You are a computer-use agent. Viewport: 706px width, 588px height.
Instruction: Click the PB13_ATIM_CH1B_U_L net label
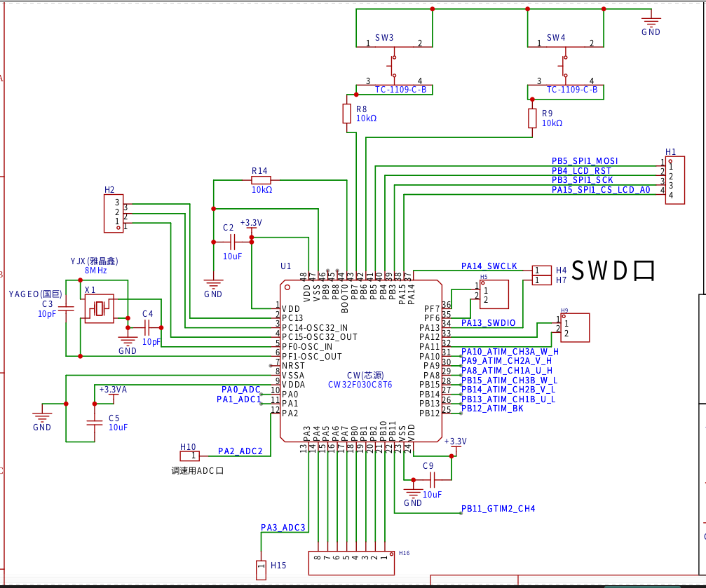(x=508, y=399)
